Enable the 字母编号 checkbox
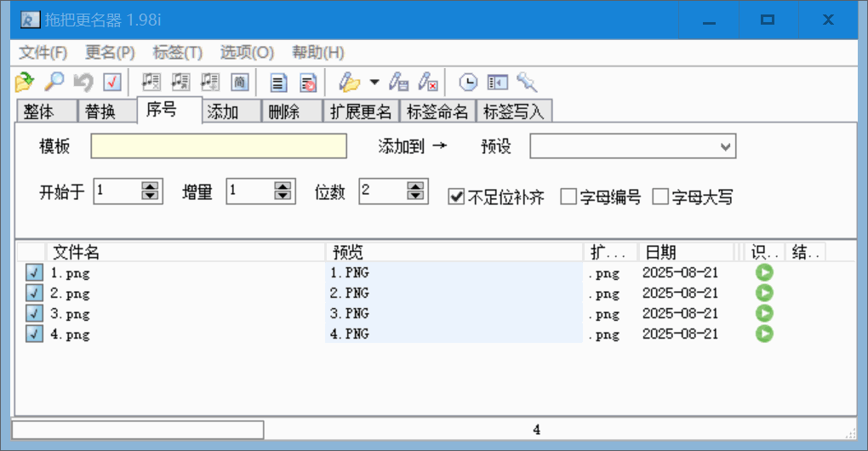The height and width of the screenshot is (451, 868). point(568,197)
